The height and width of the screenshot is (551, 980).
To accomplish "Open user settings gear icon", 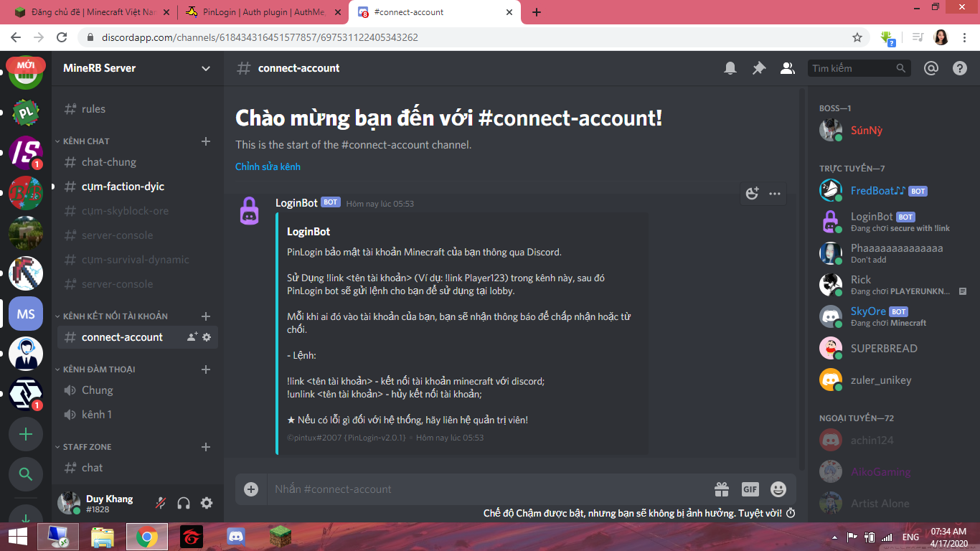I will tap(207, 503).
